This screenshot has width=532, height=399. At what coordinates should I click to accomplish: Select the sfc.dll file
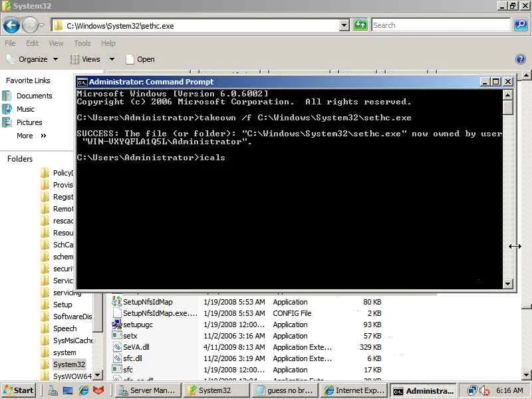132,358
